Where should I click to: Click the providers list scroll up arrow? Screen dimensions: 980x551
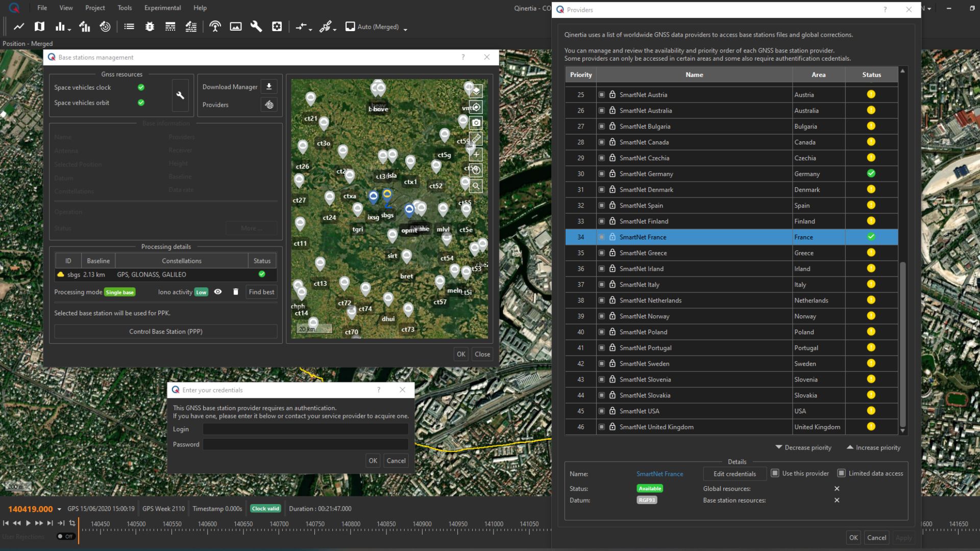coord(902,71)
